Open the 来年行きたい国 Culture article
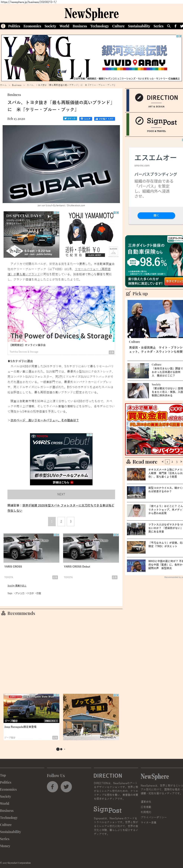The width and height of the screenshot is (183, 868). click(167, 372)
